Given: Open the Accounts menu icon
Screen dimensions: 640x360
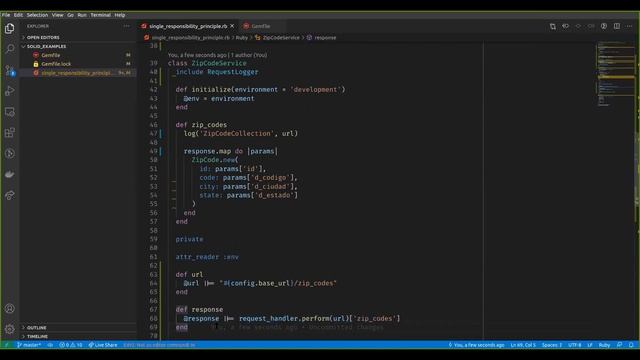Looking at the screenshot, I should (9, 309).
